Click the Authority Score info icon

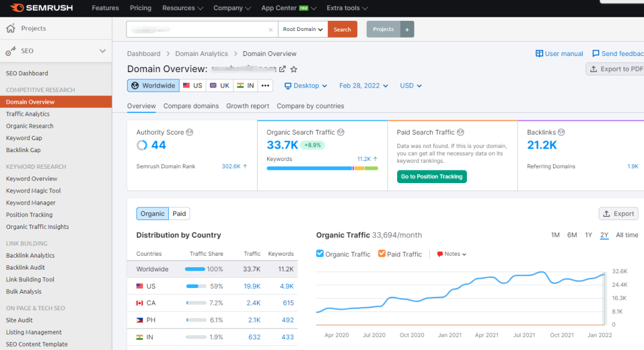tap(190, 132)
